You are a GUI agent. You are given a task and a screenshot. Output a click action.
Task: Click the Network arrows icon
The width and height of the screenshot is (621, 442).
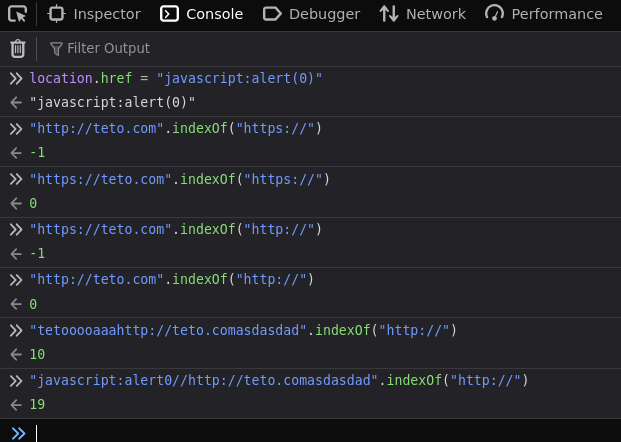point(389,14)
